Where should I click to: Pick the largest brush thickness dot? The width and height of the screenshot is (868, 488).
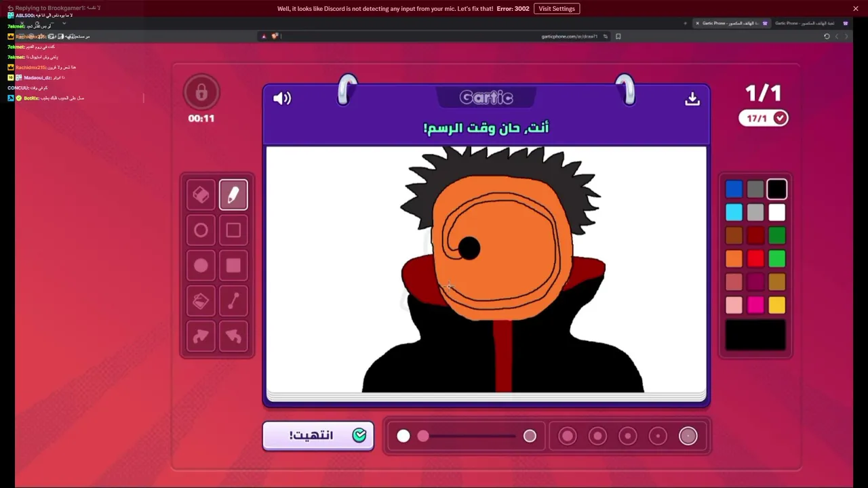click(x=568, y=436)
